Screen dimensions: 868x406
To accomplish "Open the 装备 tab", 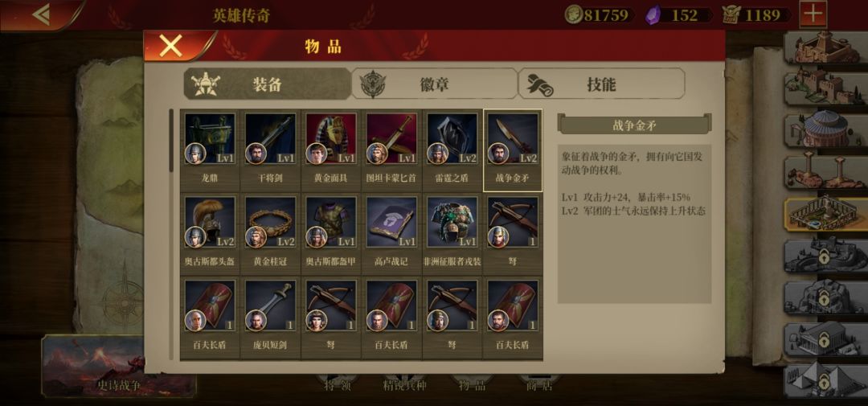I will [x=267, y=84].
